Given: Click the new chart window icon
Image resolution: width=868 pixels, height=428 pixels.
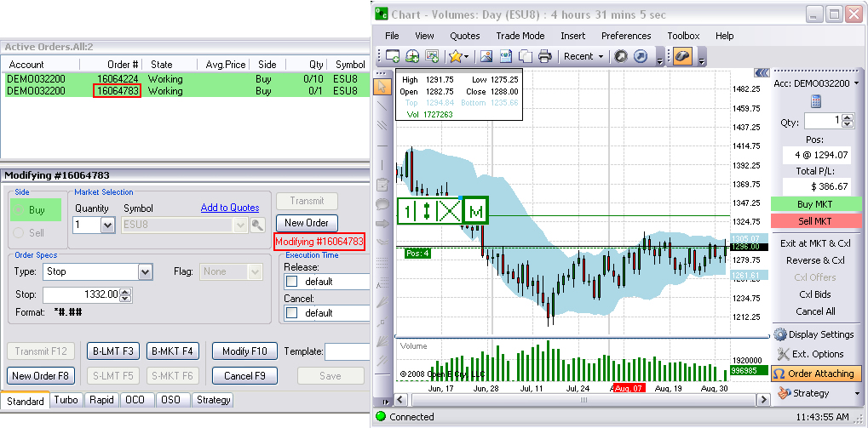Looking at the screenshot, I should point(393,56).
